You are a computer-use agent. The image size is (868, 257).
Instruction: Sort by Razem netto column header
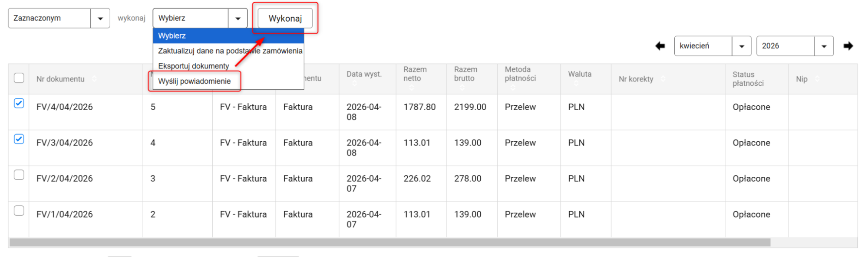[415, 74]
